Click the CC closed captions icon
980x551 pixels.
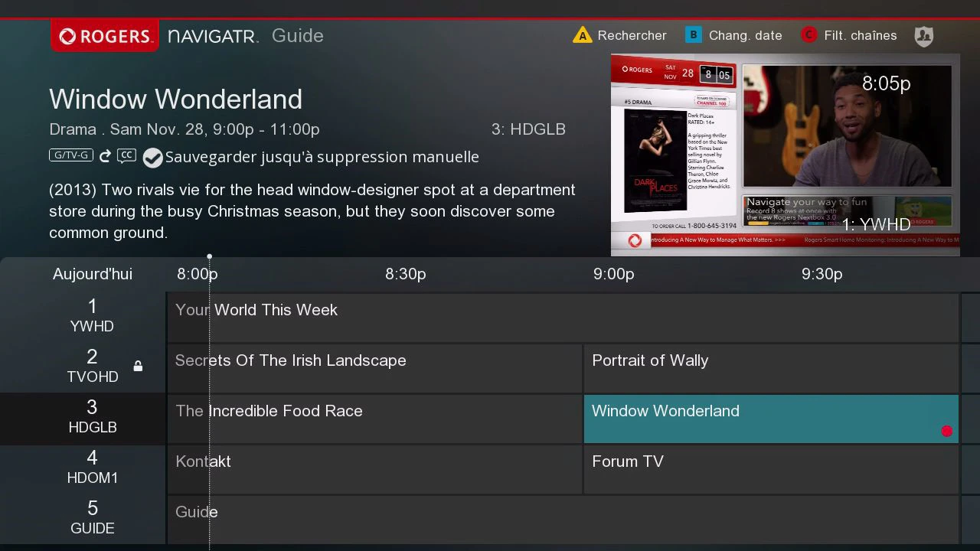pos(126,155)
